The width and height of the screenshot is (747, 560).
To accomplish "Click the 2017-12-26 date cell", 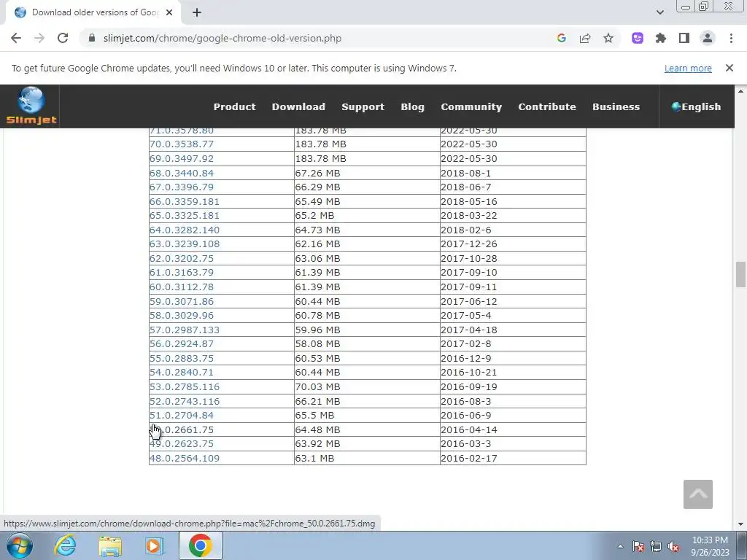I will click(513, 244).
